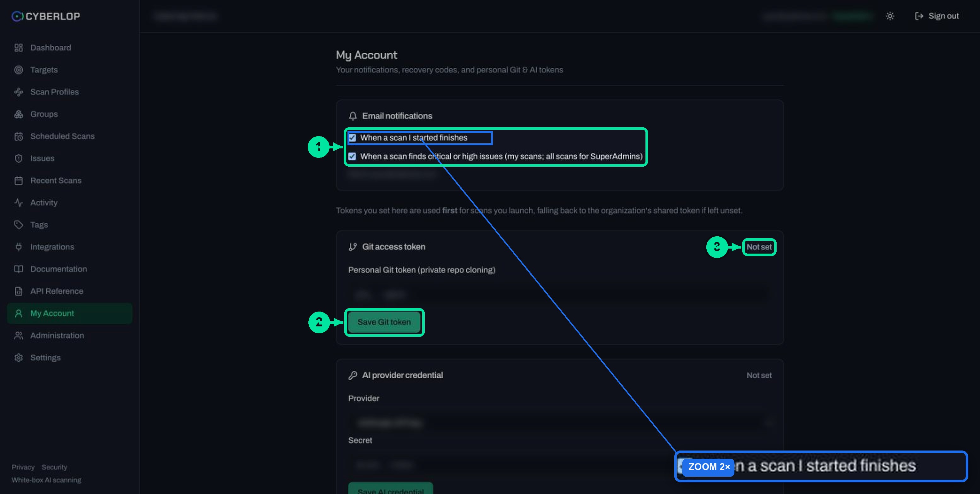Click the Tags label icon

pyautogui.click(x=19, y=225)
